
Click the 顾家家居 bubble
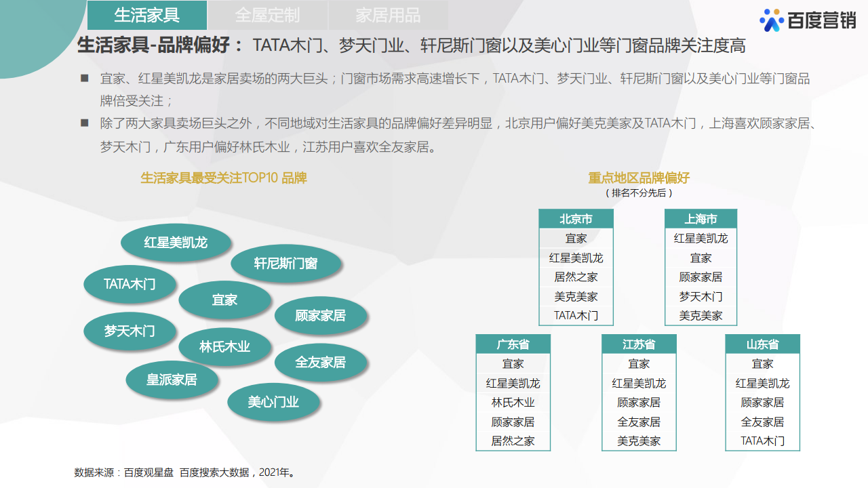coord(321,315)
